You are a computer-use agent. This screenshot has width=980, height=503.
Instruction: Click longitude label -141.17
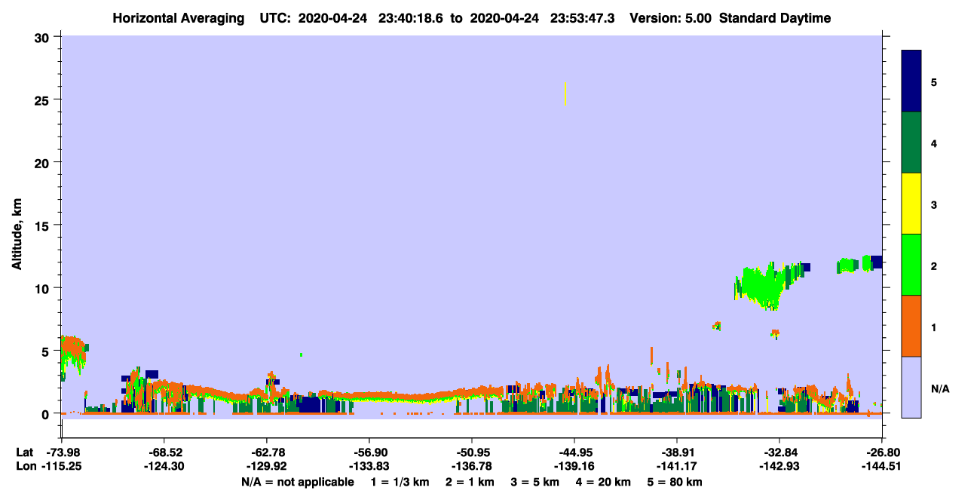(x=677, y=466)
